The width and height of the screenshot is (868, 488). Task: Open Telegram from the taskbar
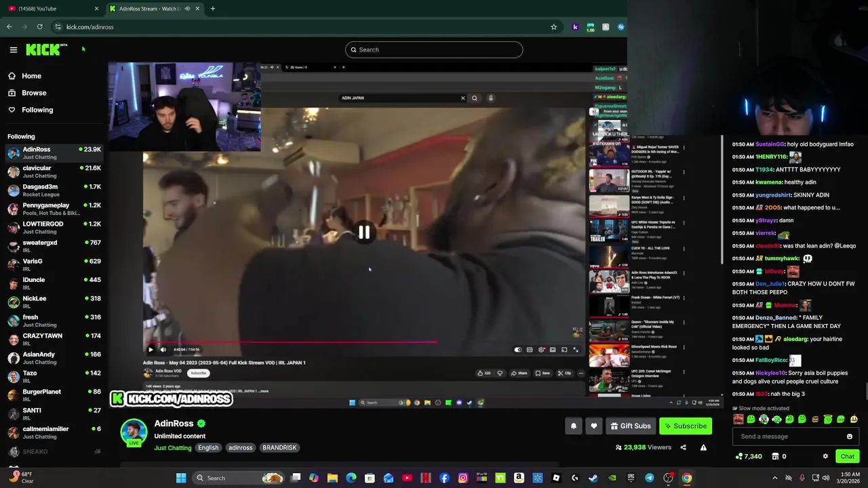point(649,478)
